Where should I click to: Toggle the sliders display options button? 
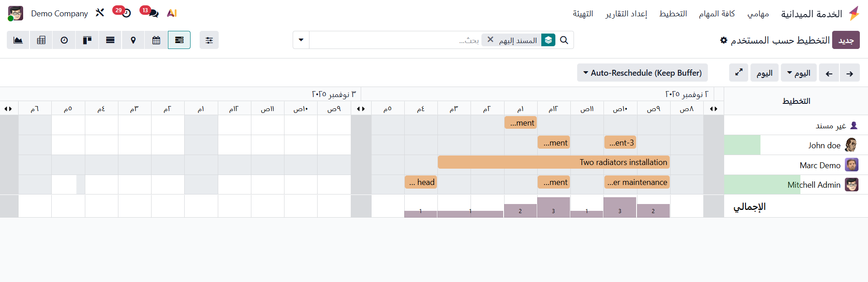point(209,40)
